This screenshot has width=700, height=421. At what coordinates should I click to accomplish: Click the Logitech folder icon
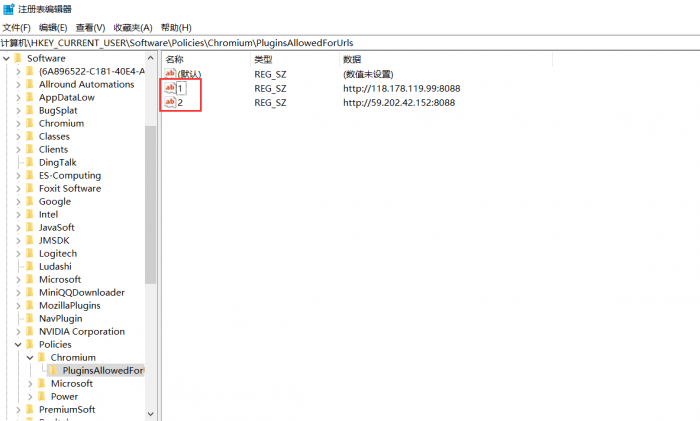30,253
